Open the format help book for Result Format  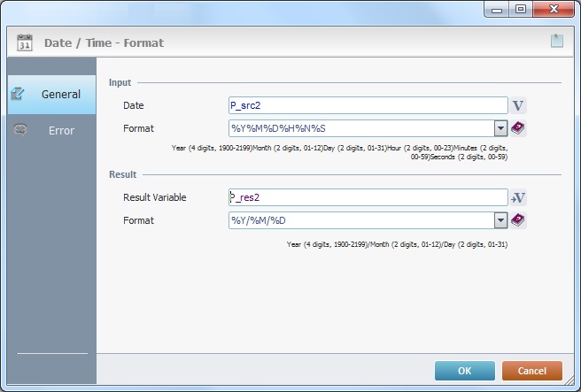coord(518,220)
